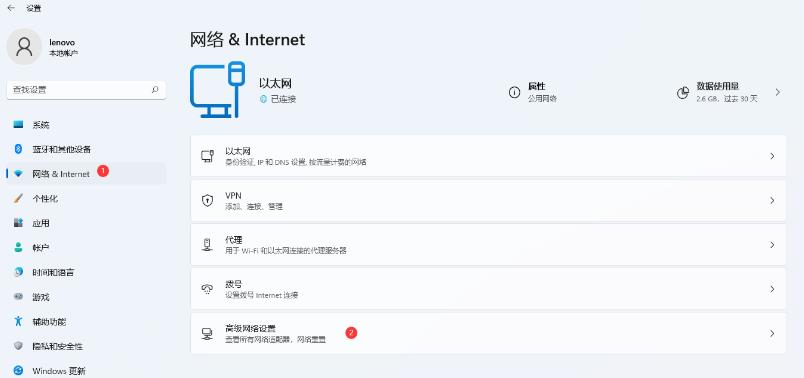804x378 pixels.
Task: Click the Bluetooth icon in sidebar
Action: [18, 149]
